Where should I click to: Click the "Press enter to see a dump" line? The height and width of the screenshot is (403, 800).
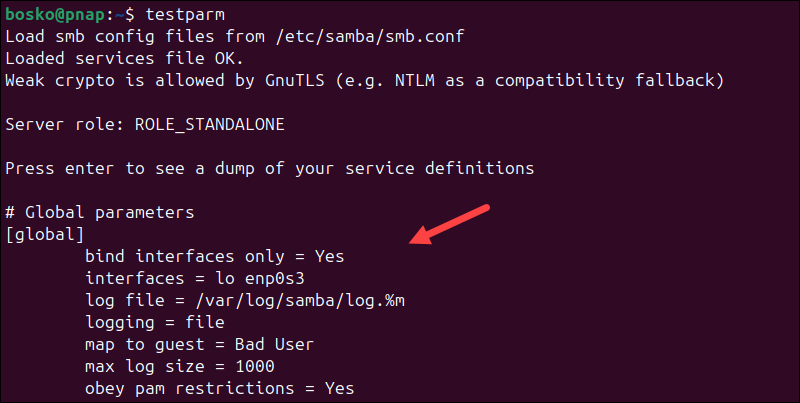[268, 168]
